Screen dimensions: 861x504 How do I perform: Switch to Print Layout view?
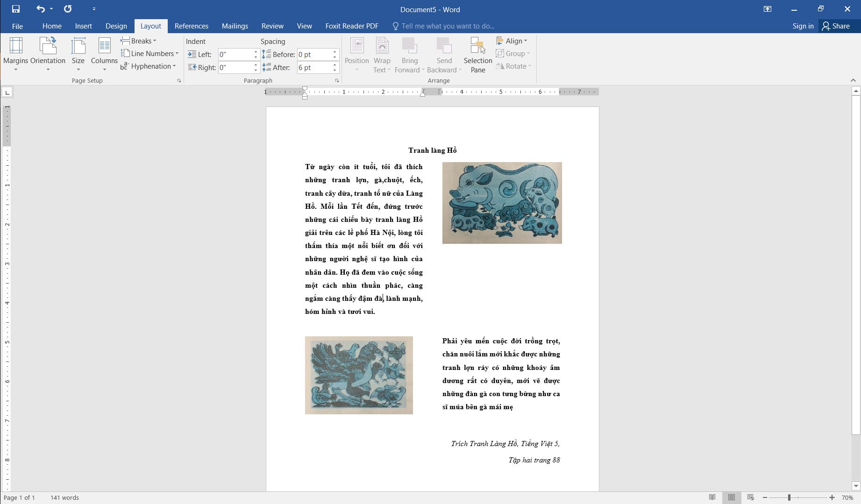(731, 497)
